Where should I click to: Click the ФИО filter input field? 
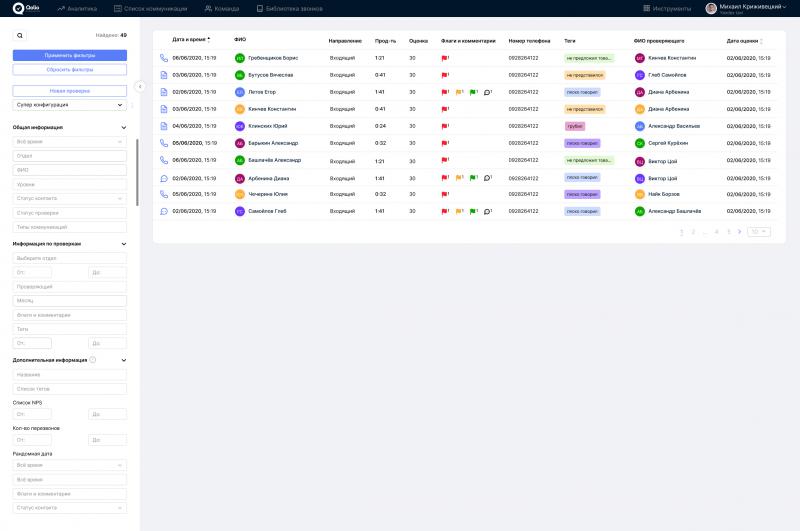tap(69, 170)
